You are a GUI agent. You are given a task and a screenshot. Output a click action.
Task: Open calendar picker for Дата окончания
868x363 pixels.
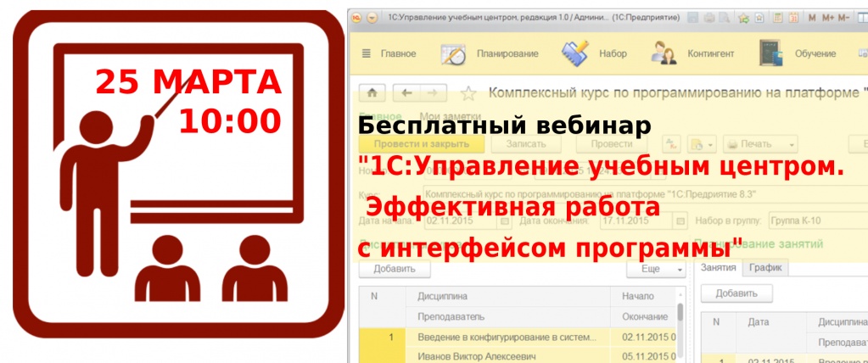681,221
